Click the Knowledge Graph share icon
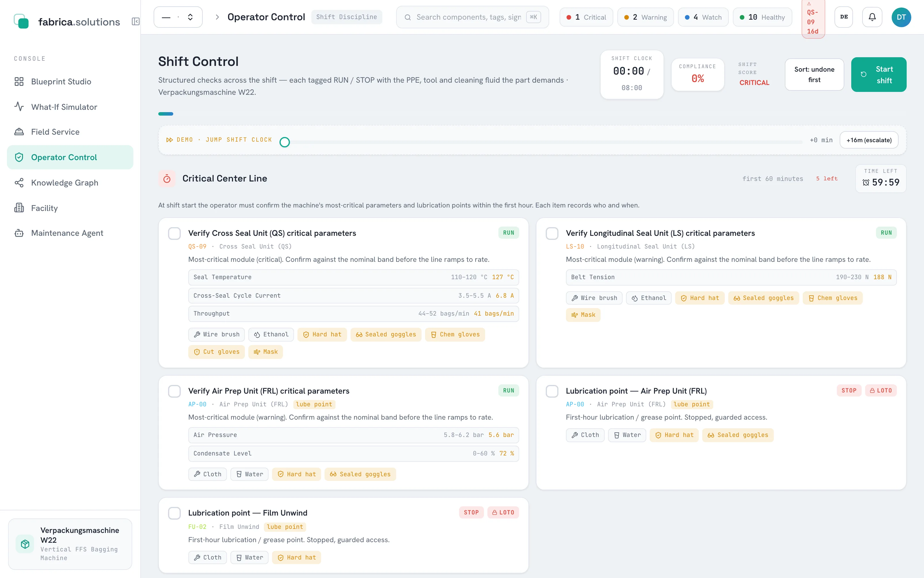This screenshot has width=924, height=578. pyautogui.click(x=19, y=183)
